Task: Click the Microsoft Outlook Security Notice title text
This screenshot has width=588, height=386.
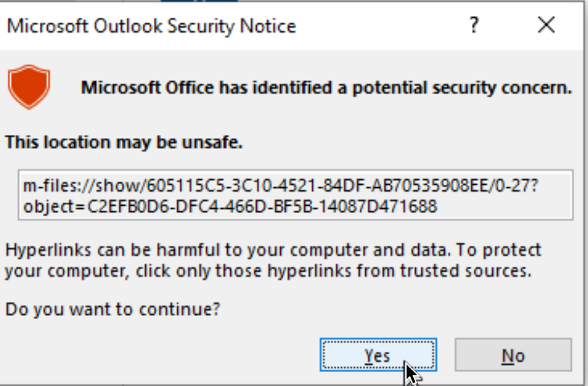Action: 151,26
